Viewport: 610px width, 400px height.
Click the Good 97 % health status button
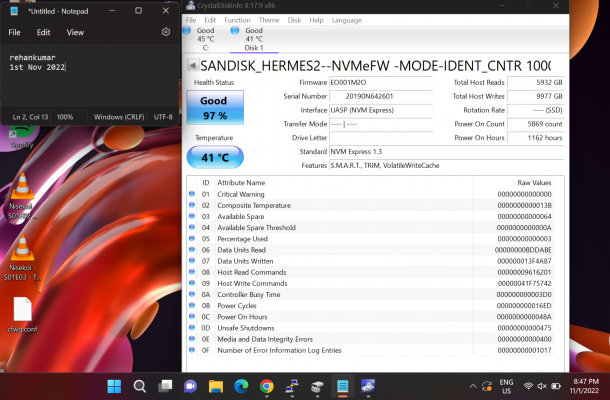(215, 108)
